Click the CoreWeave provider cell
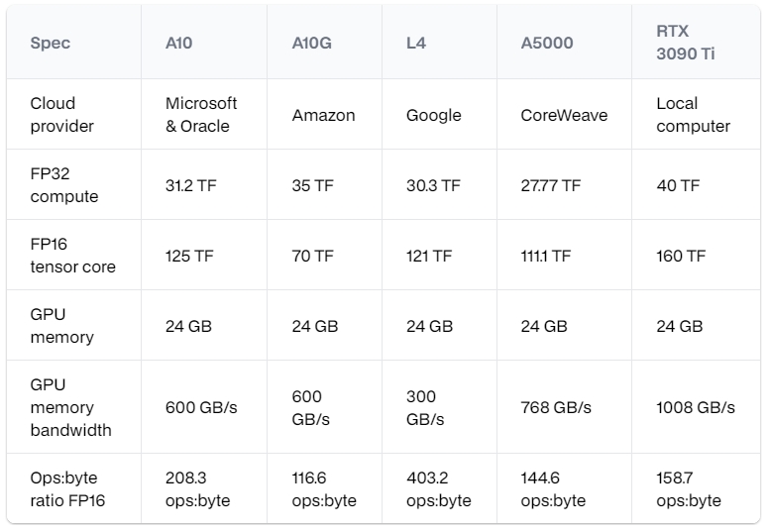 [x=564, y=115]
